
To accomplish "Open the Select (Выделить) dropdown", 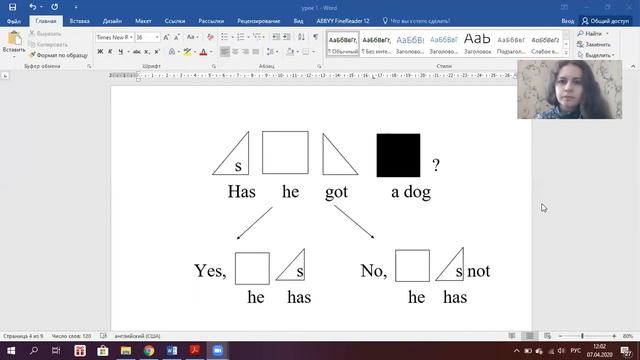I will (x=596, y=55).
